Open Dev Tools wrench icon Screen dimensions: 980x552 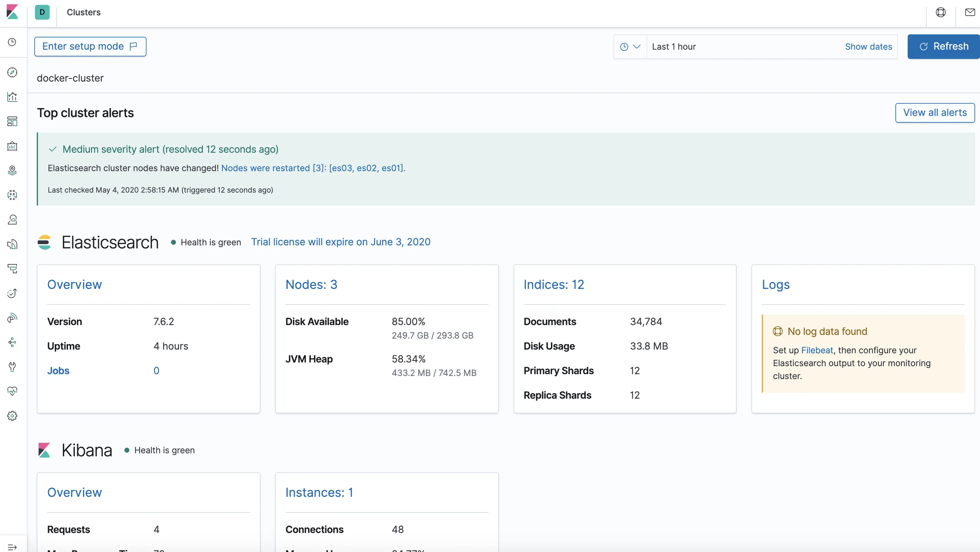click(12, 366)
